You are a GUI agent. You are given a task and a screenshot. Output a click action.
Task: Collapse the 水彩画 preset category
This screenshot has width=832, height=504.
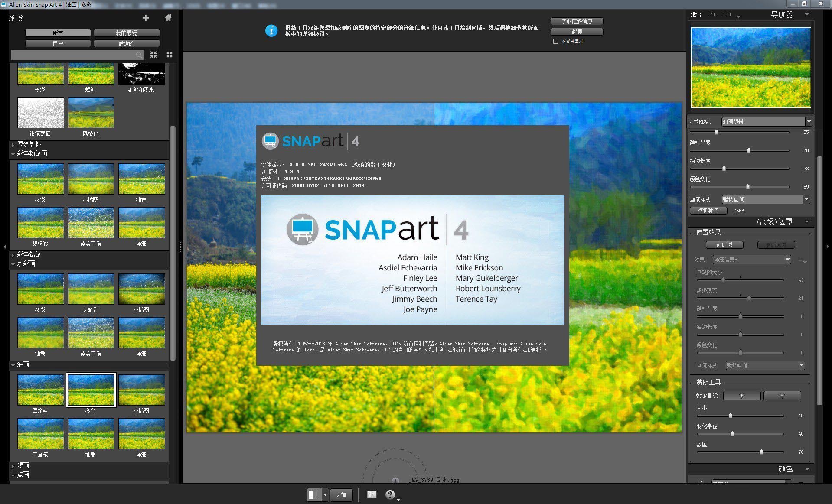(x=13, y=263)
